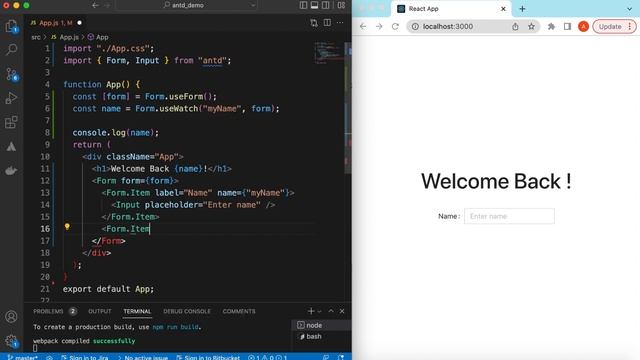Open Chrome extensions puzzle icon
640x360 pixels.
point(551,27)
